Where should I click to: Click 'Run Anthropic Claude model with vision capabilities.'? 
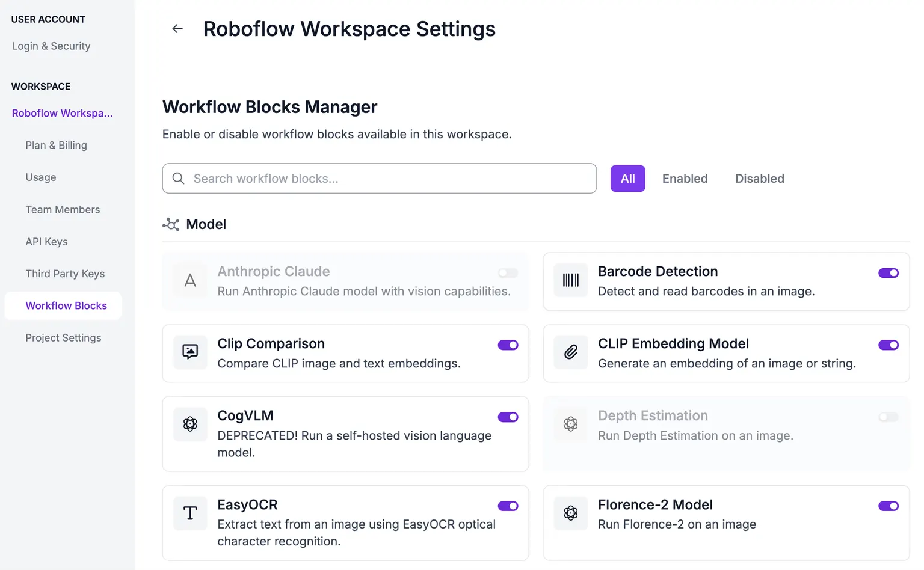coord(364,292)
